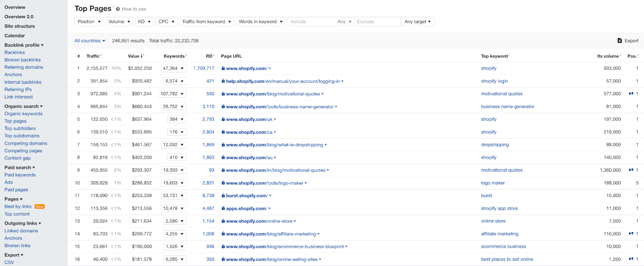The image size is (644, 266).
Task: Open Words in keyword dropdown
Action: pyautogui.click(x=261, y=22)
